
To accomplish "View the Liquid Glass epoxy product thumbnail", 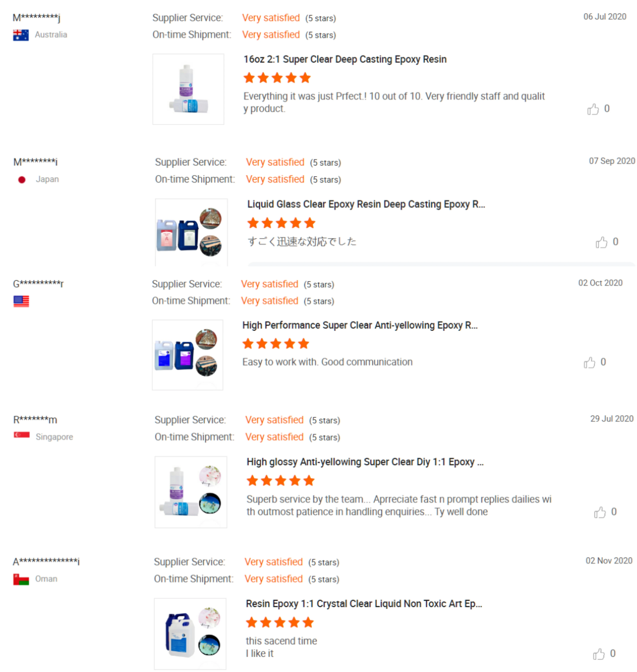I will point(191,232).
